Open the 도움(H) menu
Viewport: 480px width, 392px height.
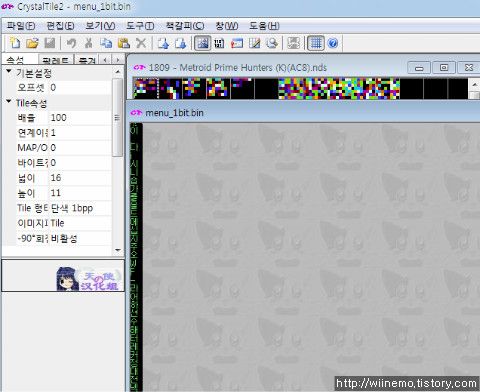[x=264, y=26]
